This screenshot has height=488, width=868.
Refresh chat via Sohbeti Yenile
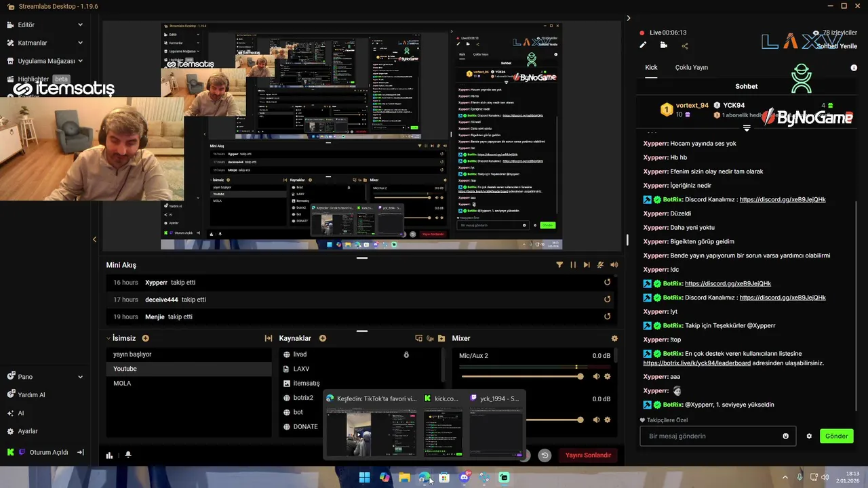[837, 46]
